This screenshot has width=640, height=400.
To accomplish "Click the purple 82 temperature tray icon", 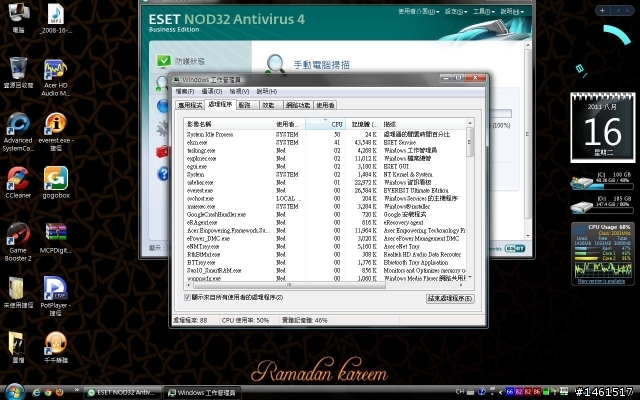I will click(519, 392).
